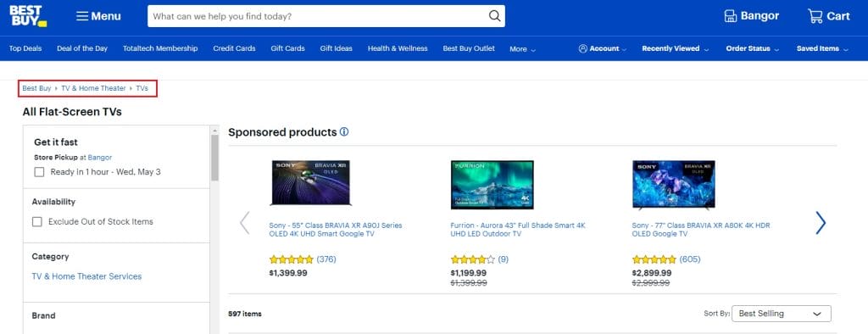The image size is (868, 334).
Task: Open Furrion Aurora 43" TV thumbnail
Action: tap(492, 185)
